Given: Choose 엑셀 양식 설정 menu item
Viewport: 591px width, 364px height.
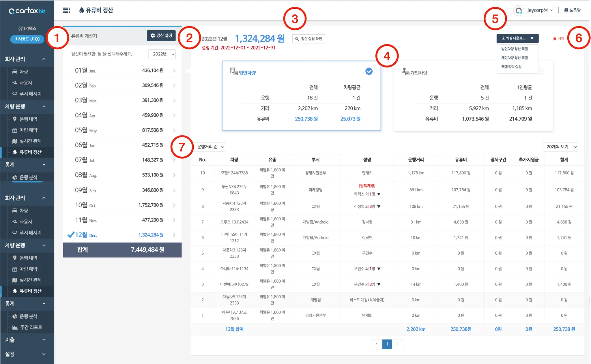Looking at the screenshot, I should point(511,67).
